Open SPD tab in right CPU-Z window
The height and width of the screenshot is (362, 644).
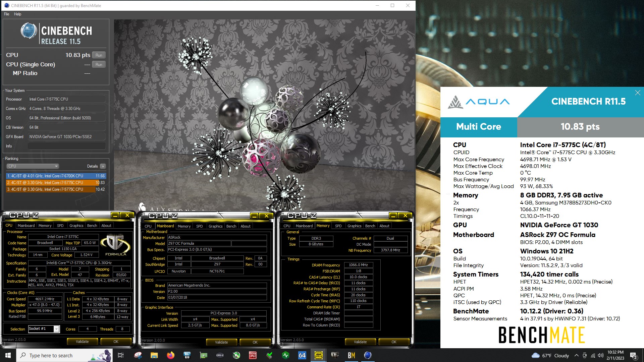pos(338,226)
